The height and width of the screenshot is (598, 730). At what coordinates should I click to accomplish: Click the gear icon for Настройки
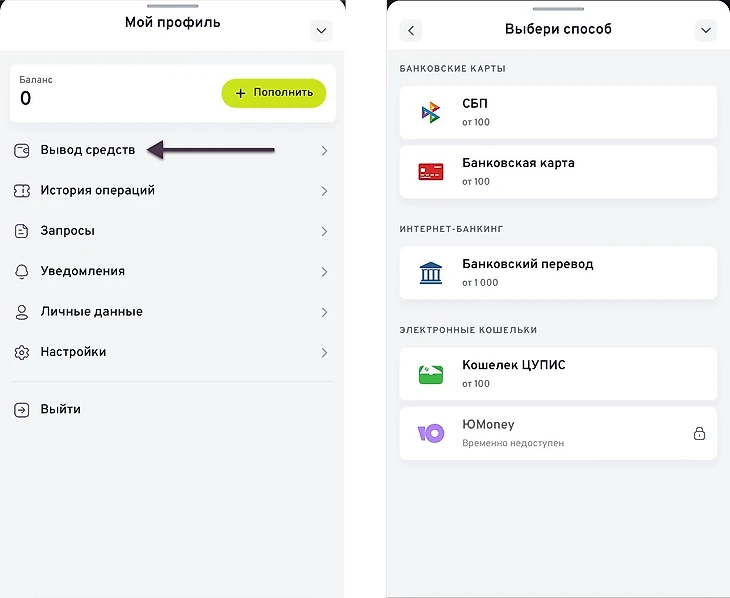pyautogui.click(x=22, y=352)
